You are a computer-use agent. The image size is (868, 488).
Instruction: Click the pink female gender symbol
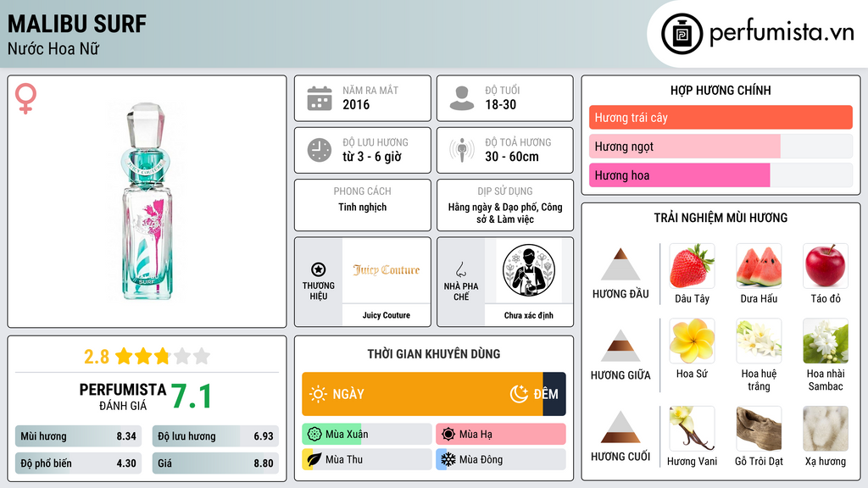(x=26, y=98)
